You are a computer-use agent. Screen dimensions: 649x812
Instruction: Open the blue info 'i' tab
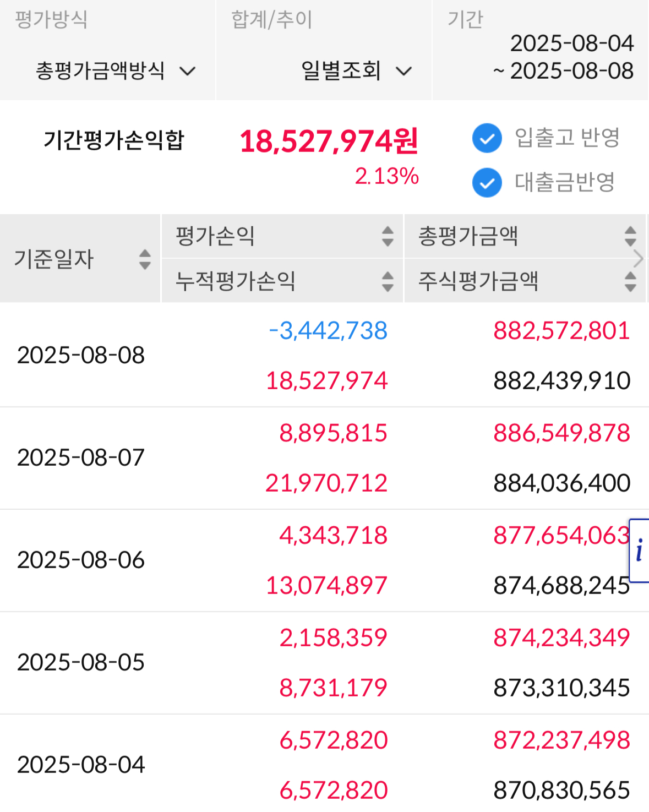point(639,550)
